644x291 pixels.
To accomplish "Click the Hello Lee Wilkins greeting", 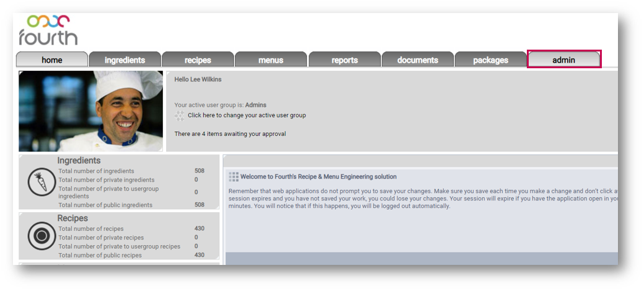I will point(198,80).
